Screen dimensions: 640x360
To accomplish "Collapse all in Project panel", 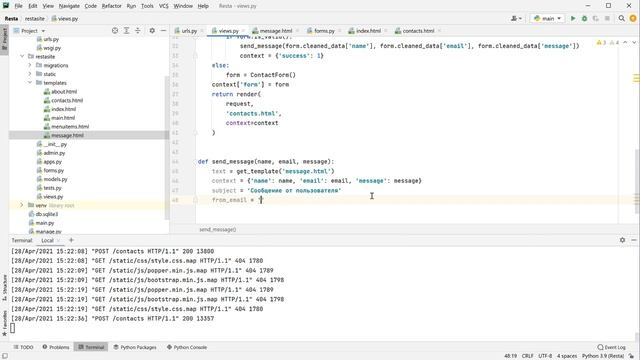I will coord(138,31).
